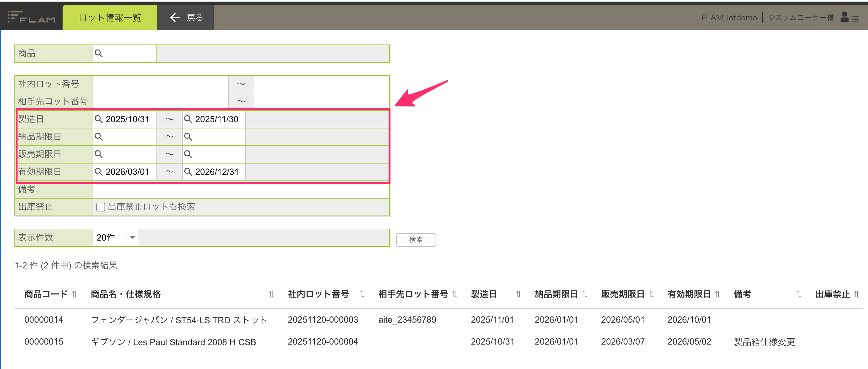The image size is (868, 369).
Task: Click the FLAM_lotdemo account name
Action: (729, 18)
